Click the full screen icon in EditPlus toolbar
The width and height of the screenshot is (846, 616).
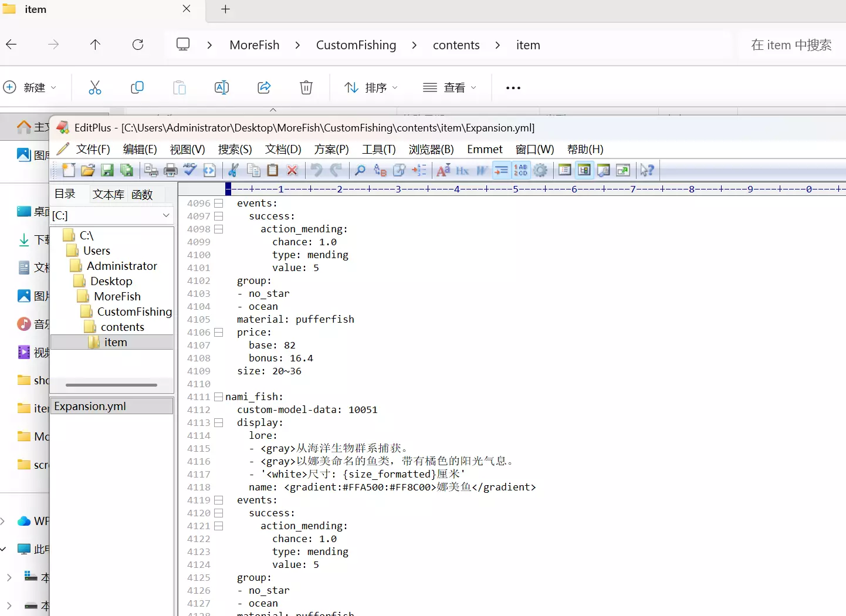pos(623,170)
